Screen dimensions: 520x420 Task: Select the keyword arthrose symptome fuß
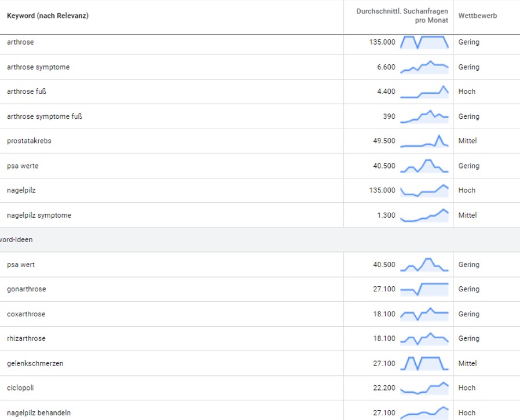tap(45, 116)
